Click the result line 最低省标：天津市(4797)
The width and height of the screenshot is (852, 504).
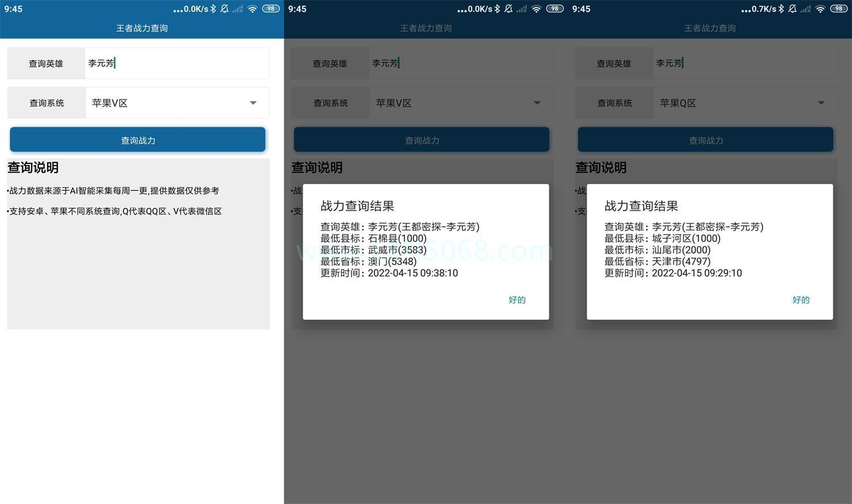[657, 261]
